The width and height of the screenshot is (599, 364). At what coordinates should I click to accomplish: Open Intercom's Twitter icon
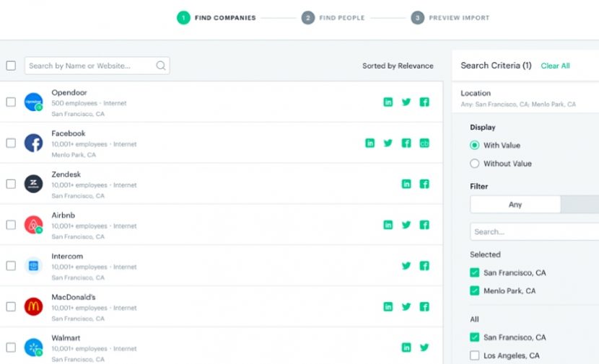(x=406, y=265)
